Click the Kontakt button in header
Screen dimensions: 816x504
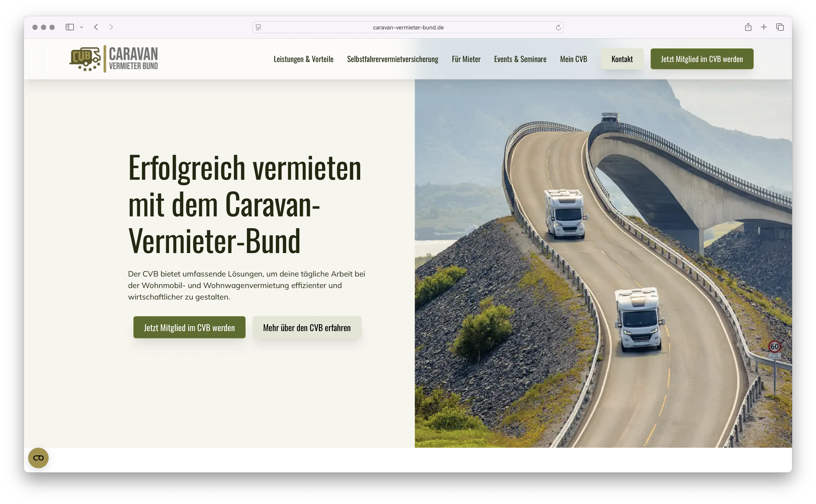pos(622,59)
